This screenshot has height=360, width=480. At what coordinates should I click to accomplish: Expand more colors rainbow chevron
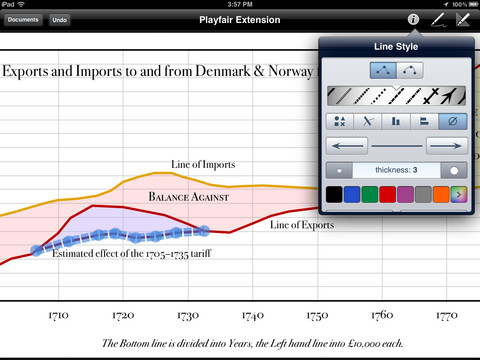459,194
